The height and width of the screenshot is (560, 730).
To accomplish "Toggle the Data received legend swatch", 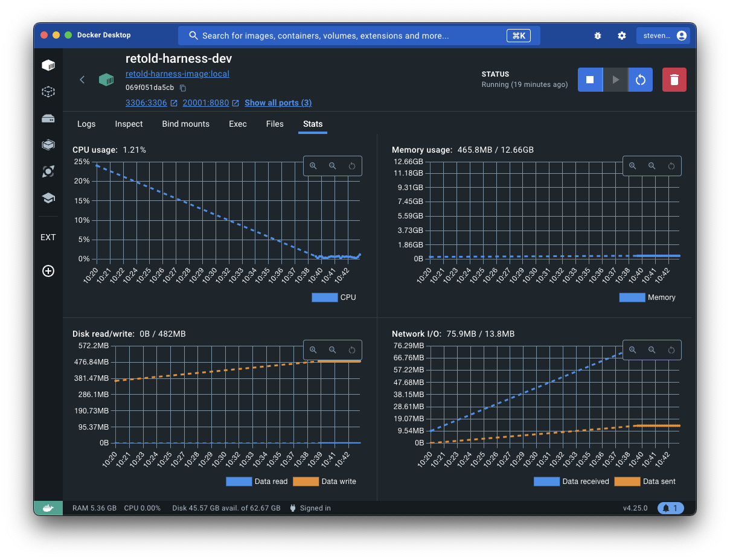I will point(546,482).
